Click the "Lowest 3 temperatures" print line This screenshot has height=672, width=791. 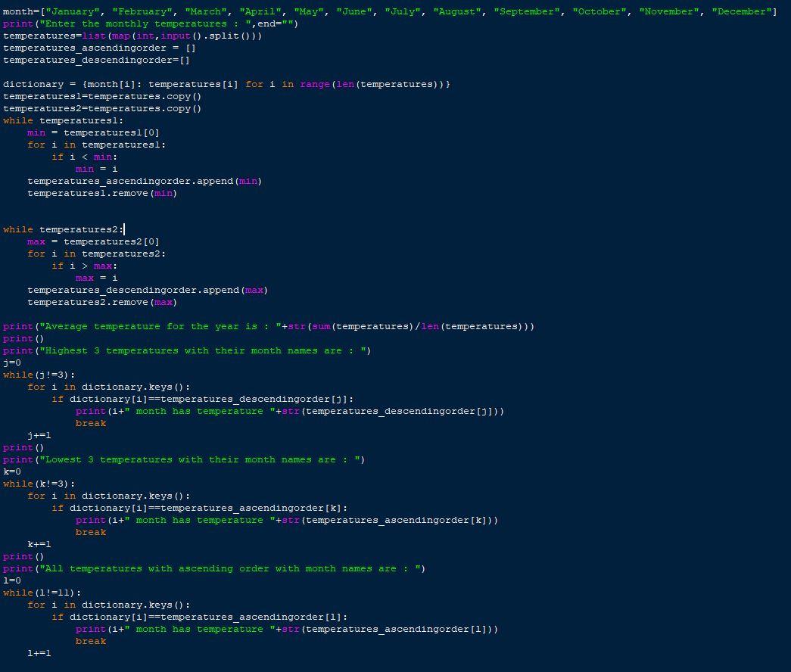[x=184, y=459]
